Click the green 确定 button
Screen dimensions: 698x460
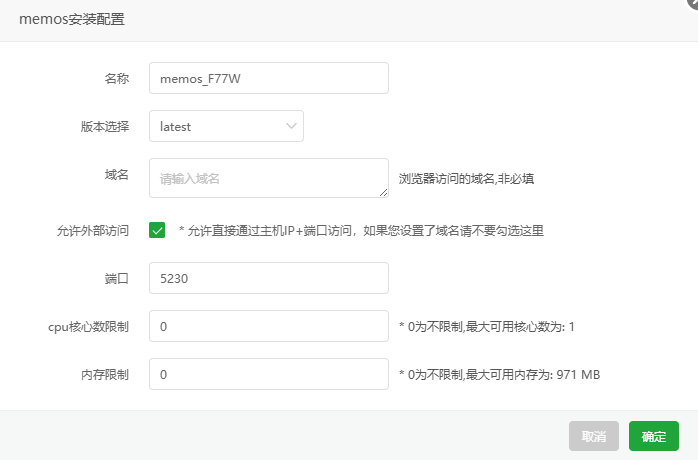coord(653,436)
